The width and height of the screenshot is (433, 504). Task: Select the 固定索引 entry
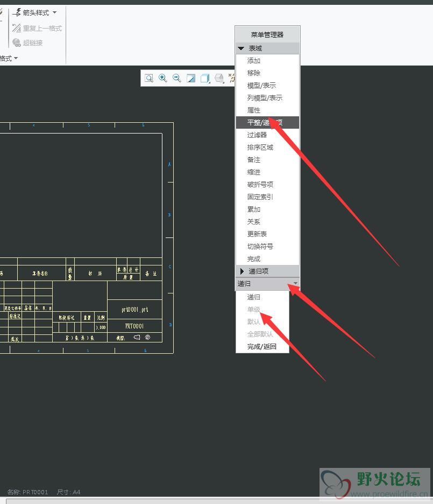tap(260, 197)
